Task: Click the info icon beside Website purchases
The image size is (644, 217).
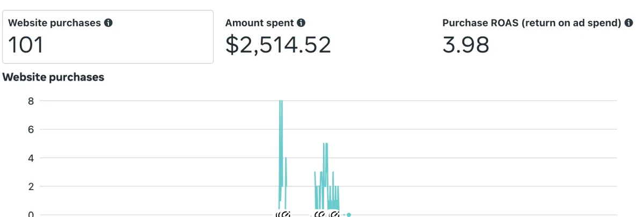Action: click(108, 23)
